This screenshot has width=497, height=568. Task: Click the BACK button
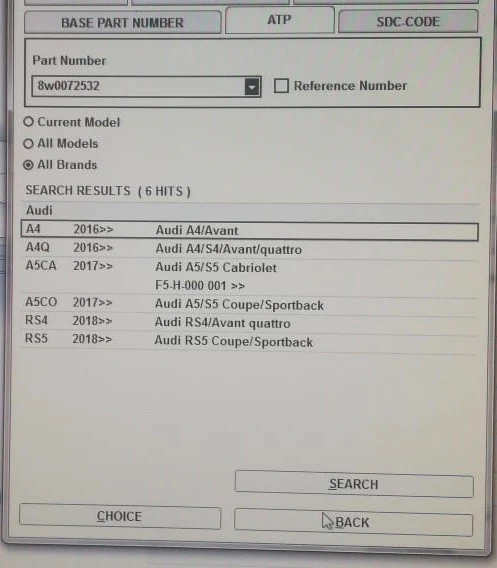tap(353, 522)
